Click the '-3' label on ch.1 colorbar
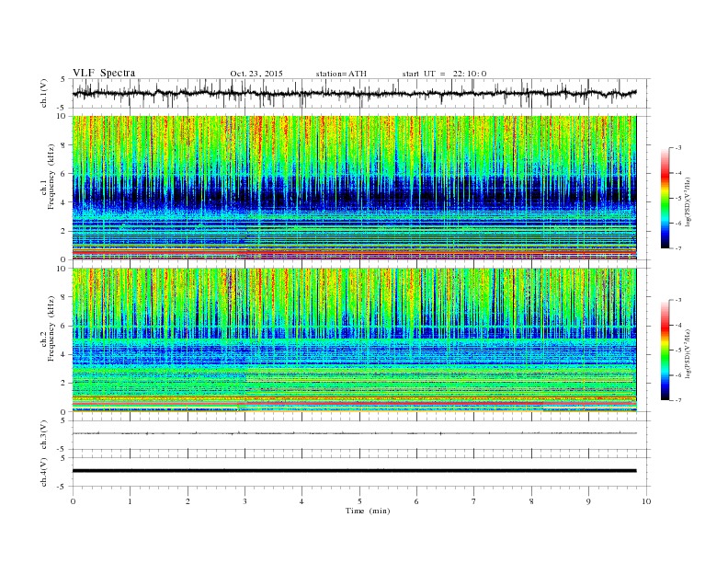The width and height of the screenshot is (728, 563). point(677,148)
